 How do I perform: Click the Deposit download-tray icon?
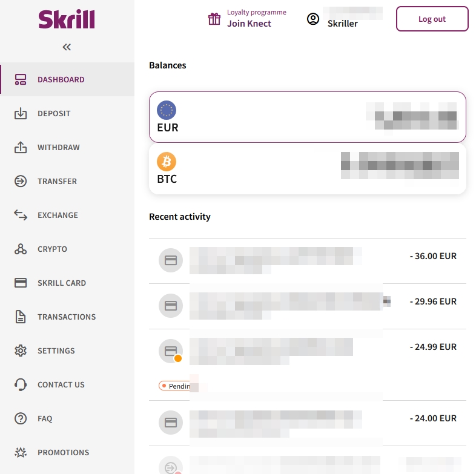click(x=21, y=113)
